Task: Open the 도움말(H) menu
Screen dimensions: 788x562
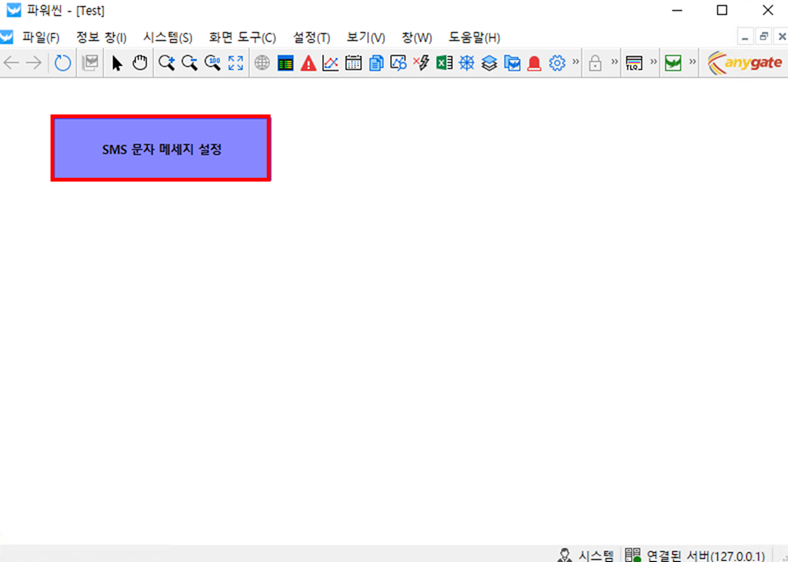Action: [474, 38]
